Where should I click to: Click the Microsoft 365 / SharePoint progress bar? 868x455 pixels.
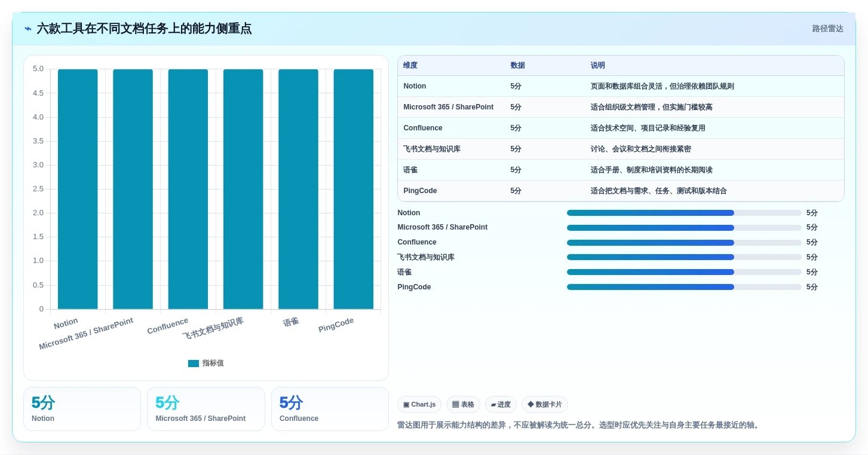coord(684,228)
